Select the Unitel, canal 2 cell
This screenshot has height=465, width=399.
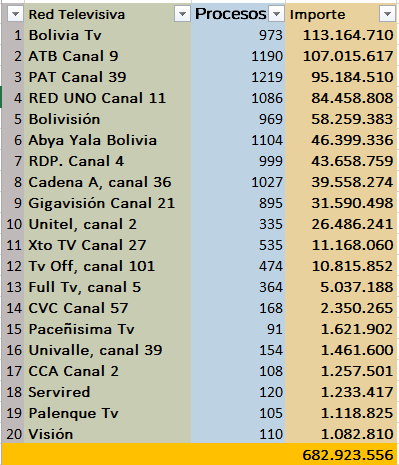tap(108, 224)
